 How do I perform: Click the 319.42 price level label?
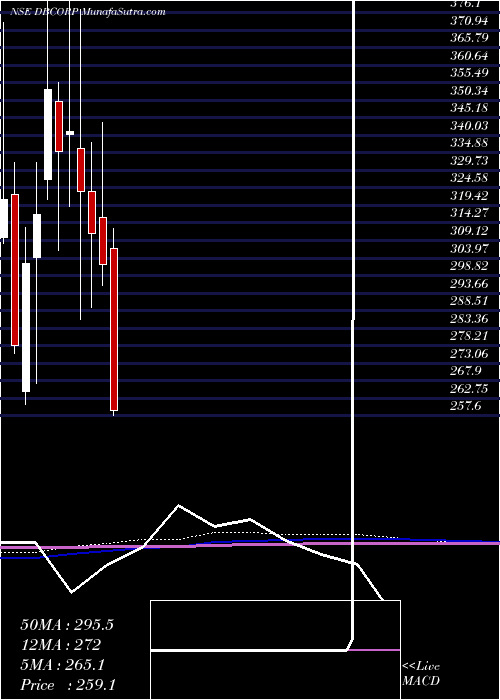[470, 196]
